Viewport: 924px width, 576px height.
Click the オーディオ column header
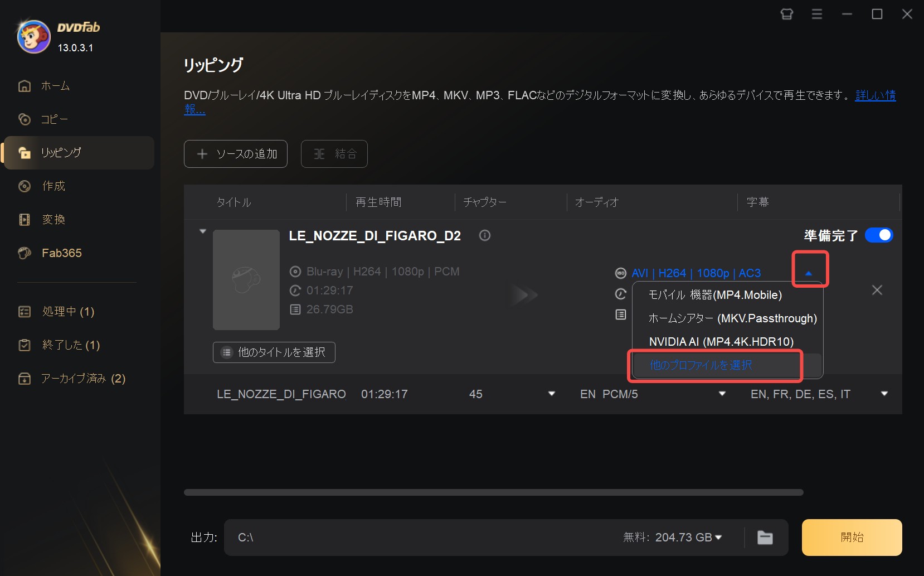597,202
